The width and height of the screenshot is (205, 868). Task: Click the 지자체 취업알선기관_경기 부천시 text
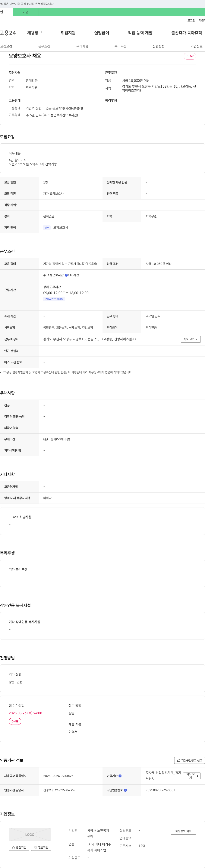coord(163,776)
